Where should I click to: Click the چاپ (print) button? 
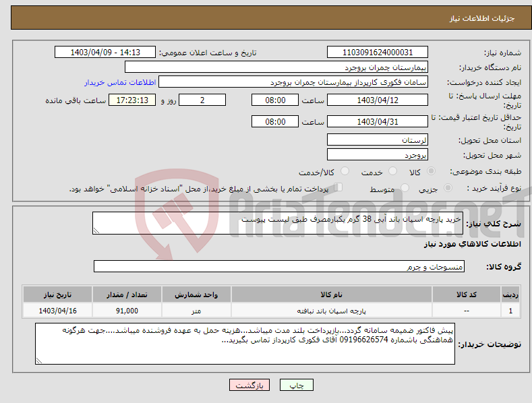coord(296,385)
